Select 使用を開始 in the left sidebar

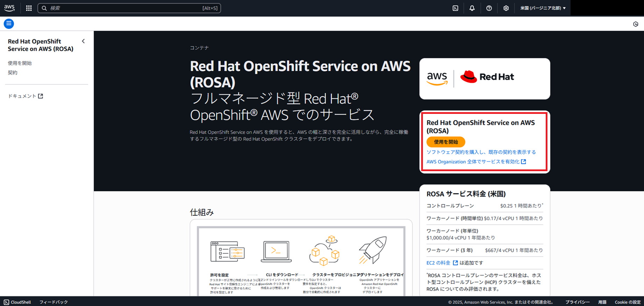[x=20, y=63]
